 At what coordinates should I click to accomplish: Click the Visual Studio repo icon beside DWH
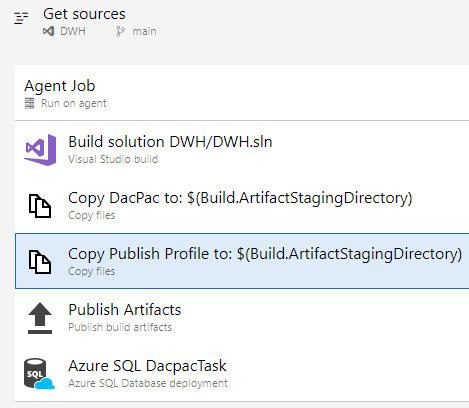(x=48, y=31)
